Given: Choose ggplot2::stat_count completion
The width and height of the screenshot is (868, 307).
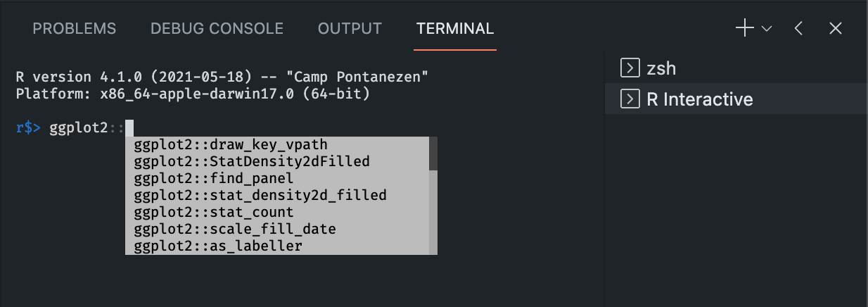Looking at the screenshot, I should tap(277, 213).
